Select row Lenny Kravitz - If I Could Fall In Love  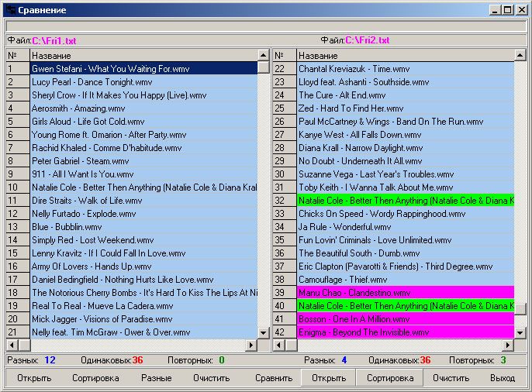tap(144, 253)
